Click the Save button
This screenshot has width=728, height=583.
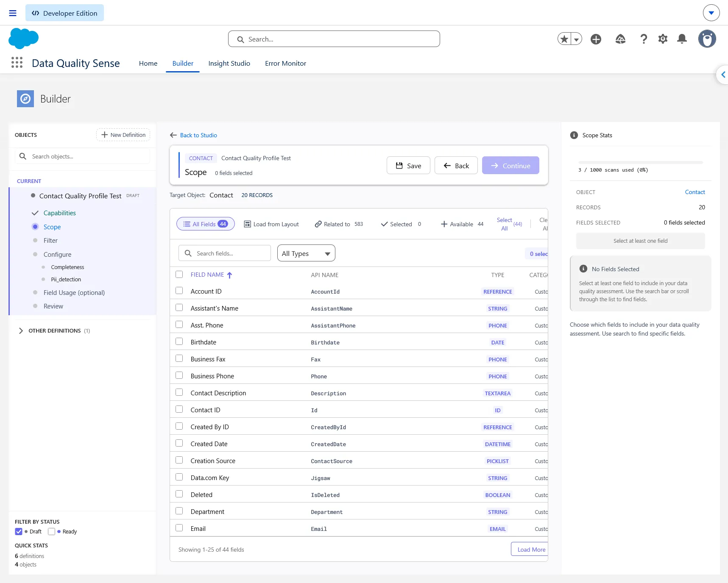coord(408,166)
